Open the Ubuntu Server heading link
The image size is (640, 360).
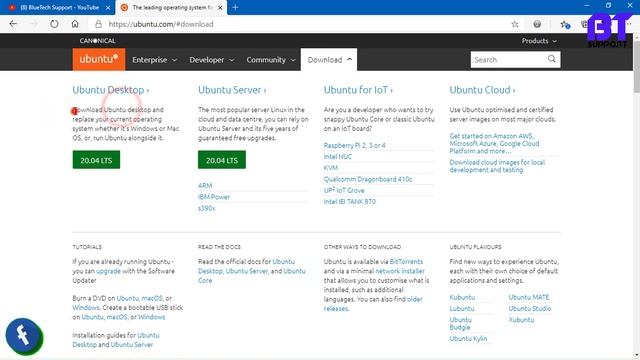tap(232, 90)
